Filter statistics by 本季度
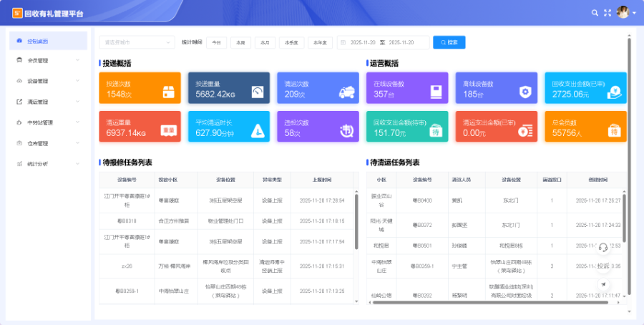Screen dimensions: 644x325 292,43
